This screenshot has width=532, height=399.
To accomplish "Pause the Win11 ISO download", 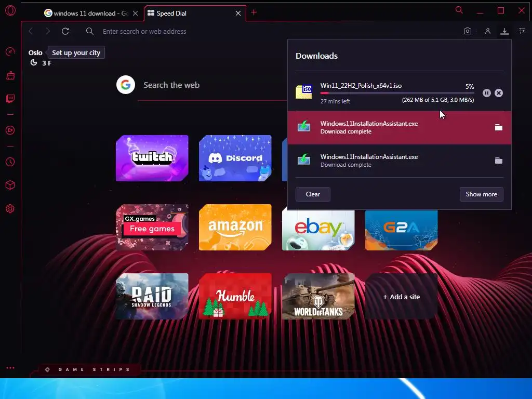I will pos(486,93).
